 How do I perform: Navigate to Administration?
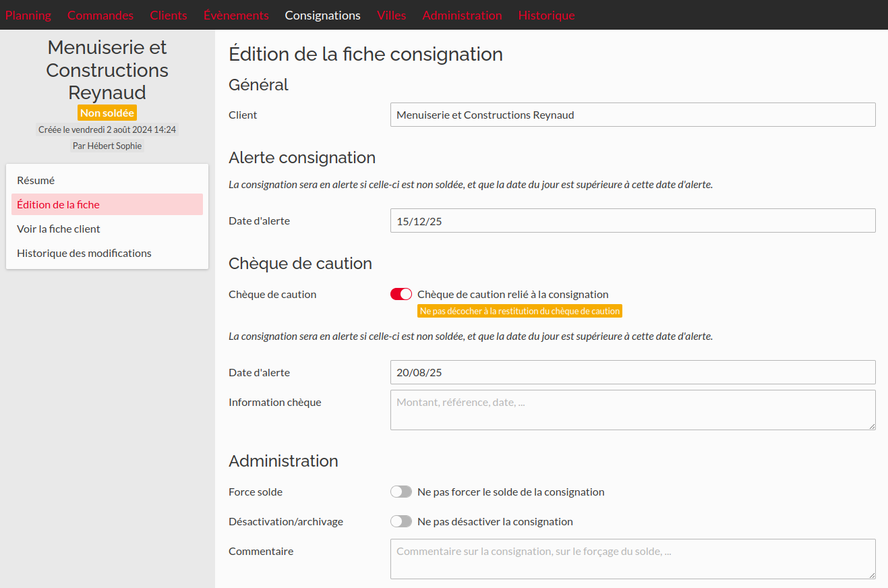pos(462,15)
